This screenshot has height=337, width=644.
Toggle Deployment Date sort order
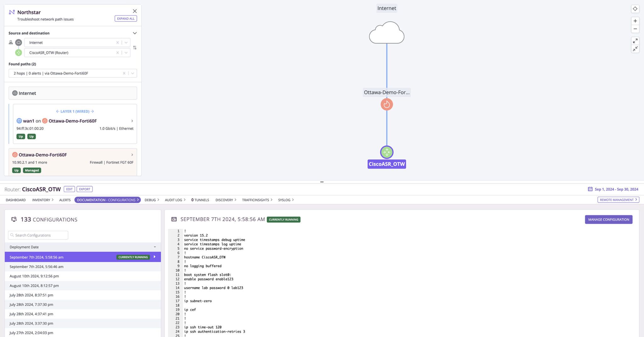[x=154, y=247]
